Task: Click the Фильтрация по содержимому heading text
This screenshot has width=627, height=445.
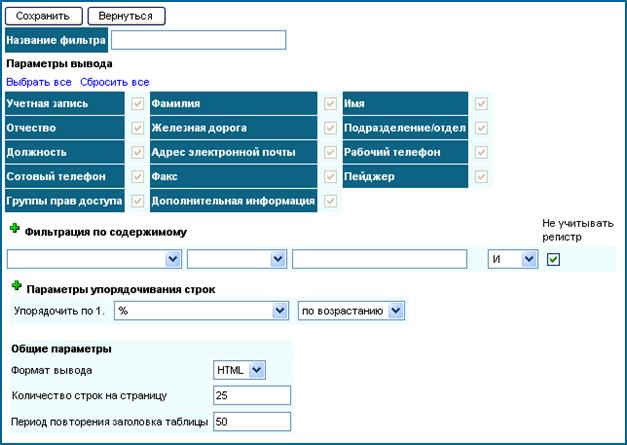Action: (x=106, y=232)
